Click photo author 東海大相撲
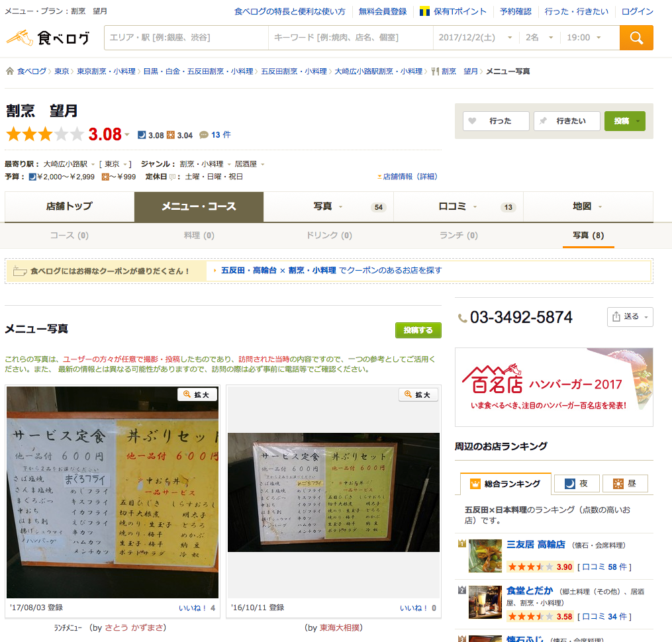 pos(340,628)
